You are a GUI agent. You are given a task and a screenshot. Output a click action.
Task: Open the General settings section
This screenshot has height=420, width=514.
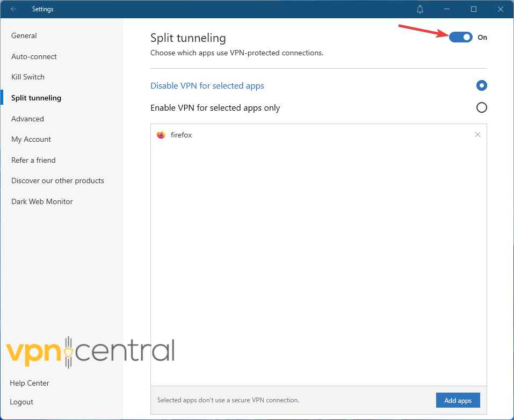click(24, 35)
